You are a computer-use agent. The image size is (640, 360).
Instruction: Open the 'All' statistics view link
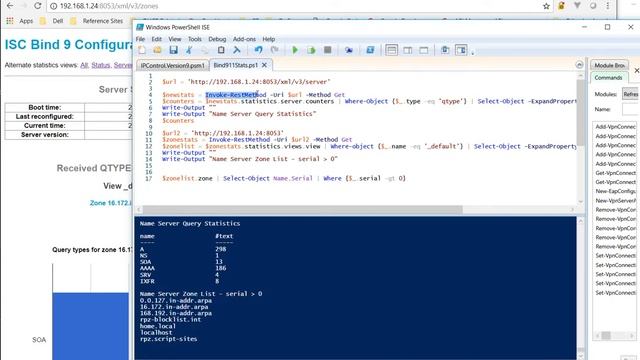click(x=84, y=65)
